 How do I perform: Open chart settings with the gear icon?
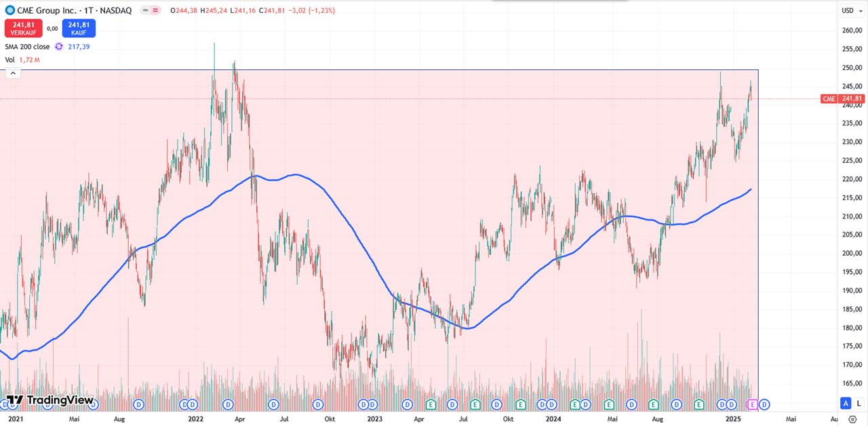[x=852, y=419]
